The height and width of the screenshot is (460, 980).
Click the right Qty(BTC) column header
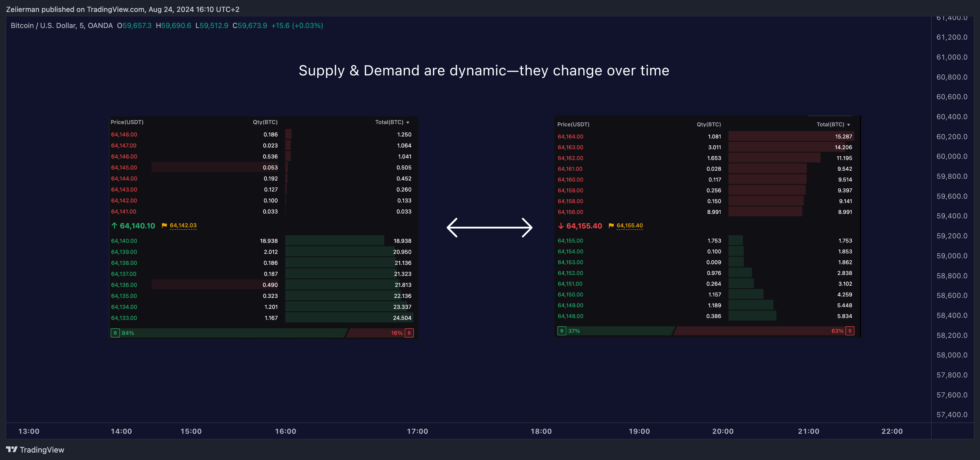coord(709,124)
